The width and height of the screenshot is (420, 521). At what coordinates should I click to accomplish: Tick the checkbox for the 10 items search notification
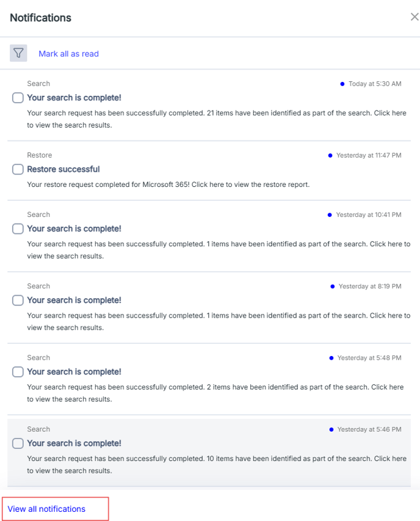click(x=18, y=443)
